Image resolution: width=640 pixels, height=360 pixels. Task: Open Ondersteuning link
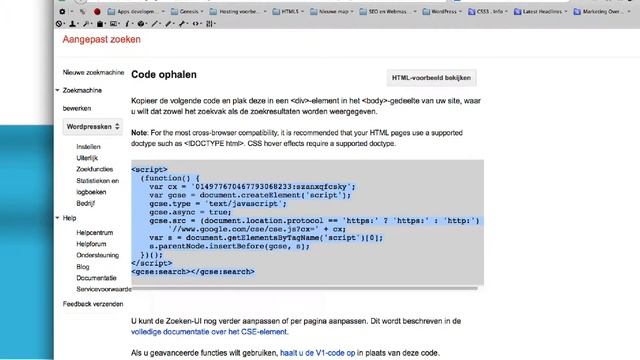[97, 255]
